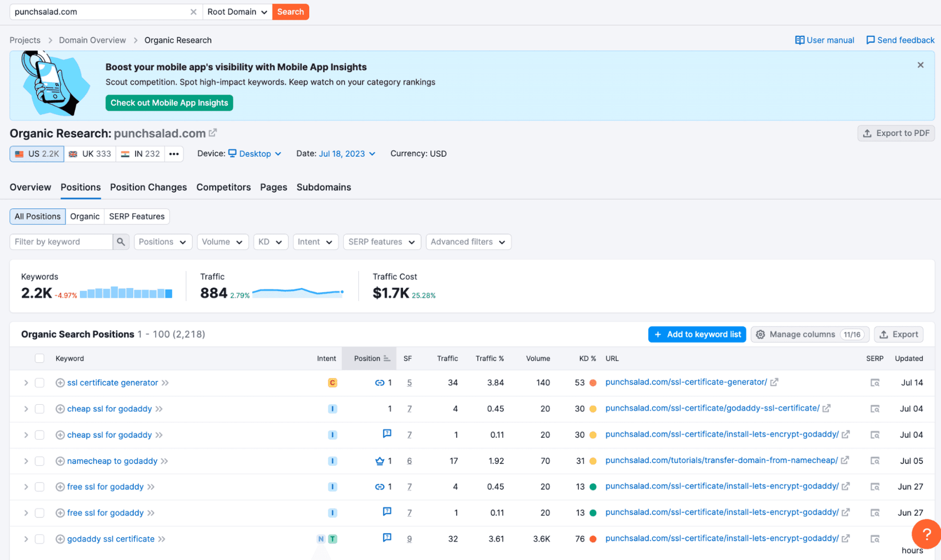Click Add to keyword list button

pos(697,334)
